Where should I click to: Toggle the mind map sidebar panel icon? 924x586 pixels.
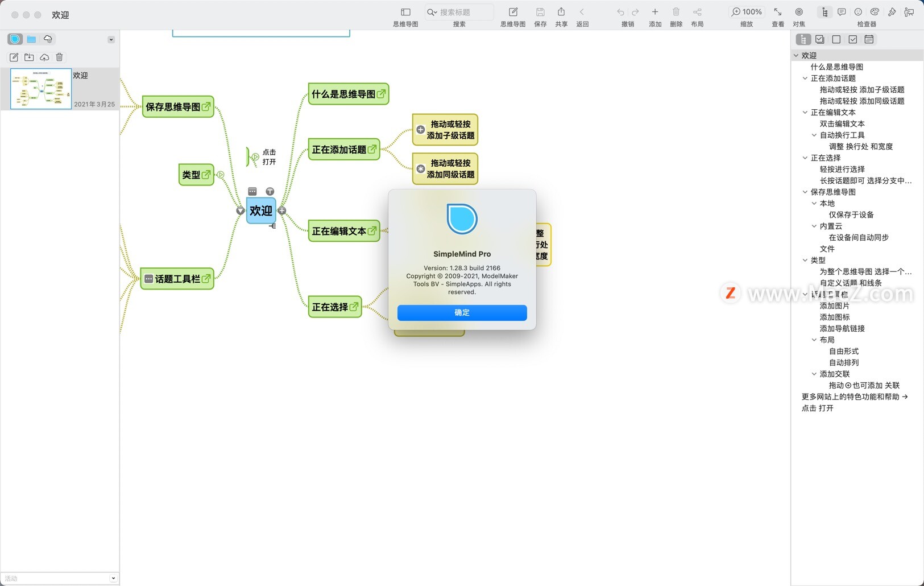(405, 12)
